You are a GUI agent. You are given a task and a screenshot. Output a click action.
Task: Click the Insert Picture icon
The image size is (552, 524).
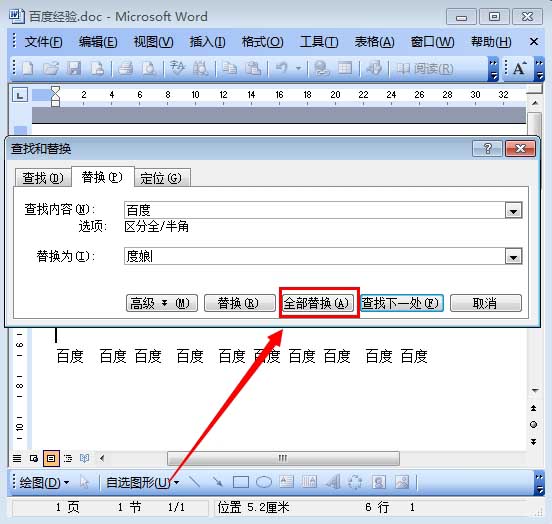pyautogui.click(x=402, y=482)
